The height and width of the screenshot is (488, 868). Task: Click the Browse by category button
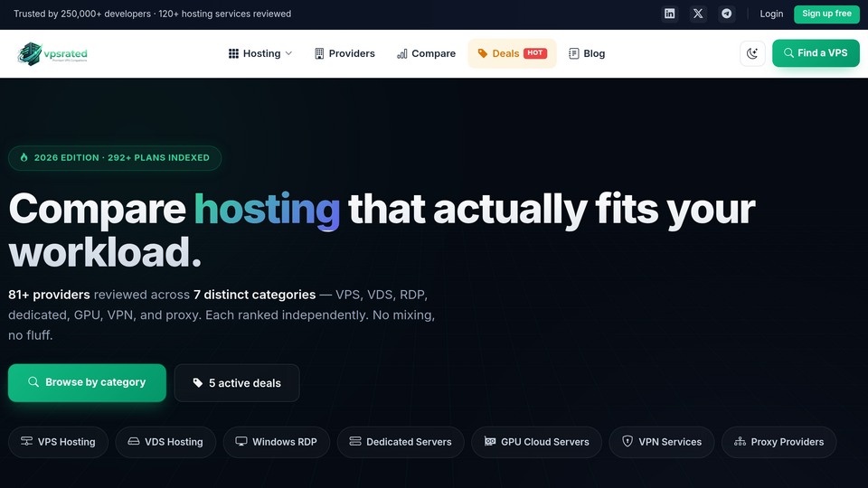(87, 382)
